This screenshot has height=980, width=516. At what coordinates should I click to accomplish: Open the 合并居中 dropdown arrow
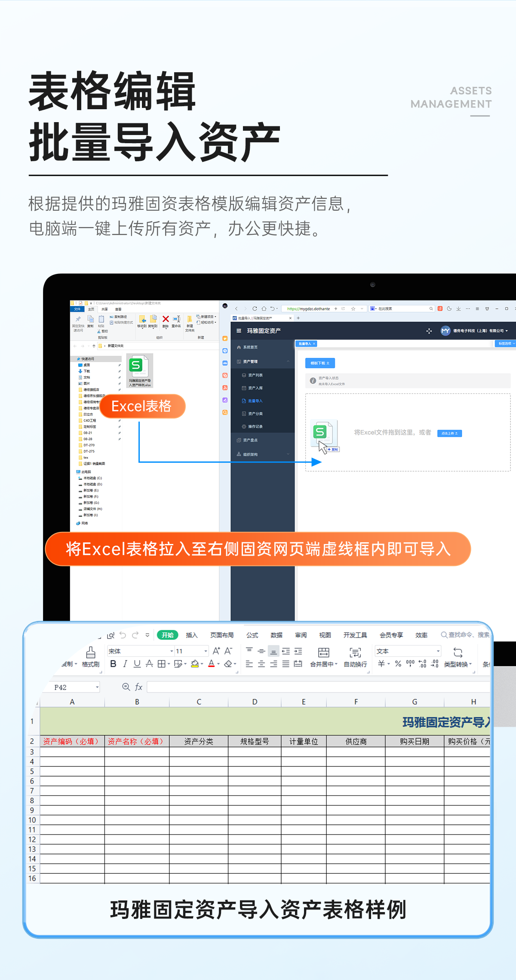pos(336,664)
